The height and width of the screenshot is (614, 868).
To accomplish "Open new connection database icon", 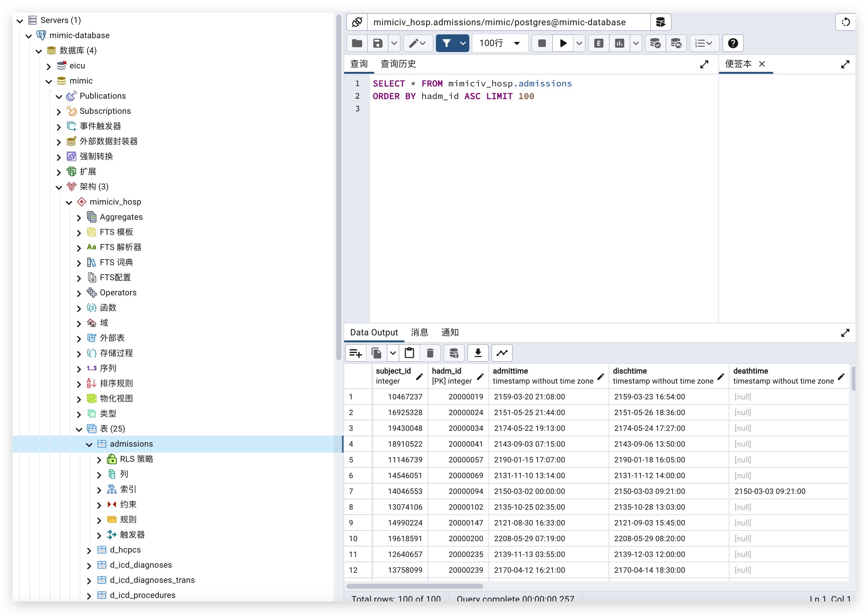I will tap(660, 22).
